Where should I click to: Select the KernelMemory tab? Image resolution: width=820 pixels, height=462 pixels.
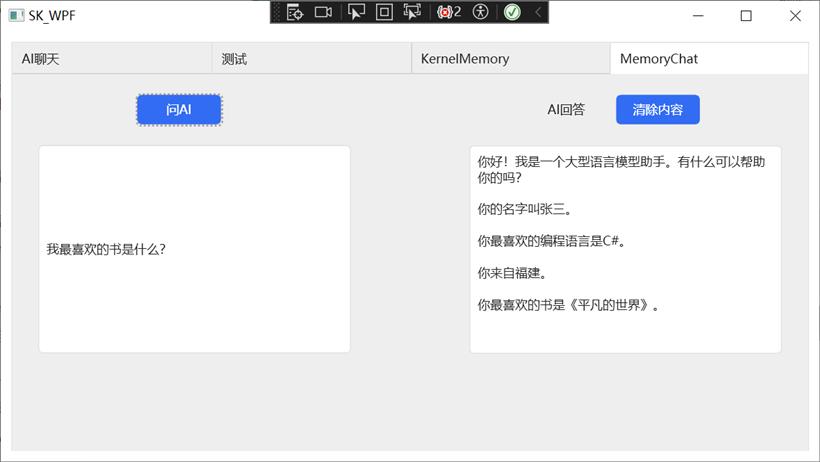tap(511, 59)
